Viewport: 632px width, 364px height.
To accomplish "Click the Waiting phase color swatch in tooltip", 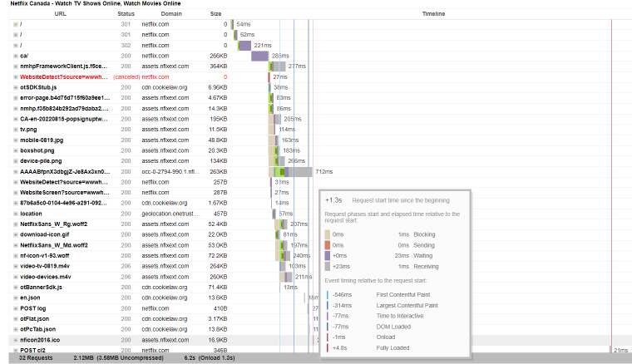I will (328, 256).
